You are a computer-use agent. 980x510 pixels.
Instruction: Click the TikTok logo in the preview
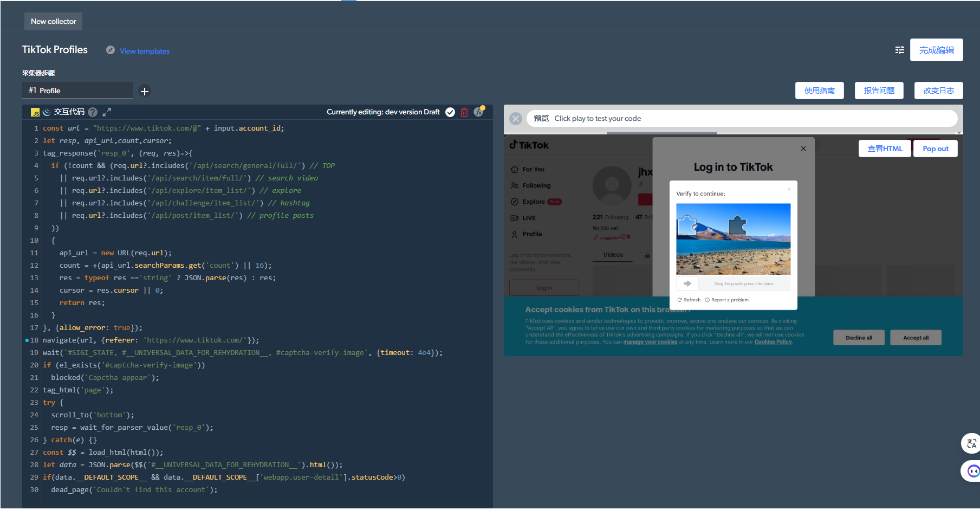click(x=529, y=145)
